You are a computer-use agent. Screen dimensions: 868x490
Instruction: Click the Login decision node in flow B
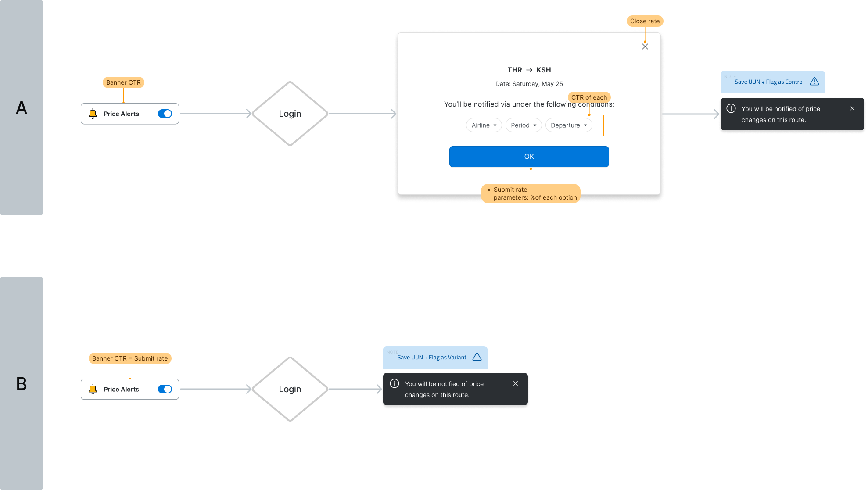tap(291, 389)
